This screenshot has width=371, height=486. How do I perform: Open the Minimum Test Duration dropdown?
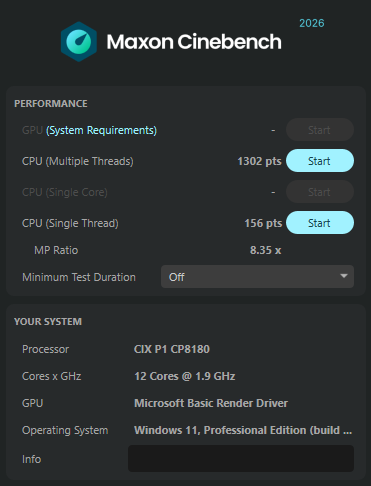pyautogui.click(x=257, y=277)
